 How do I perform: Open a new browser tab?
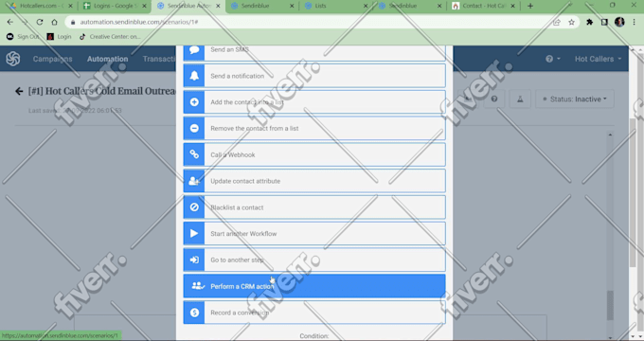tap(530, 6)
